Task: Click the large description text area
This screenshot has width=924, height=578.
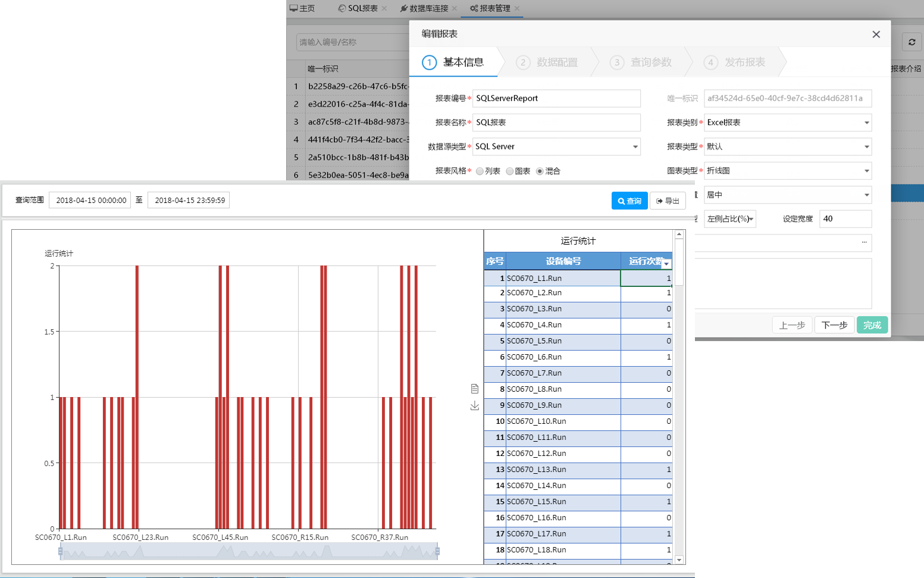Action: [x=783, y=283]
